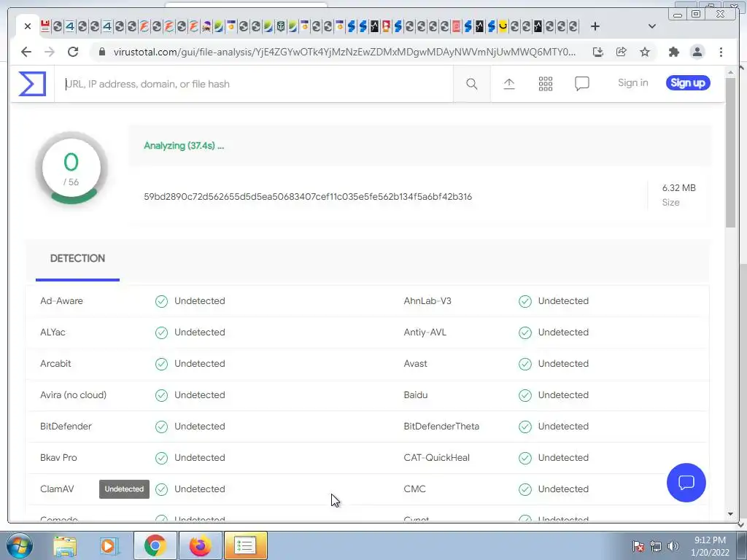Click the 6.32 MB size value
This screenshot has width=747, height=560.
pos(678,187)
